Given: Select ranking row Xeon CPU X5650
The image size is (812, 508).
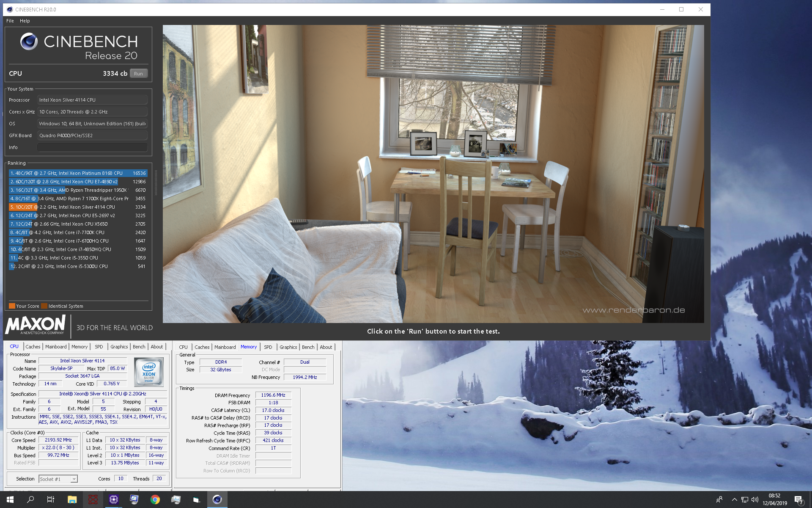Looking at the screenshot, I should click(78, 224).
